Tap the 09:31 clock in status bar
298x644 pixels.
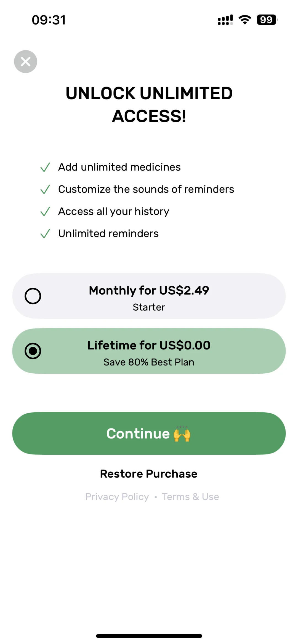point(49,20)
